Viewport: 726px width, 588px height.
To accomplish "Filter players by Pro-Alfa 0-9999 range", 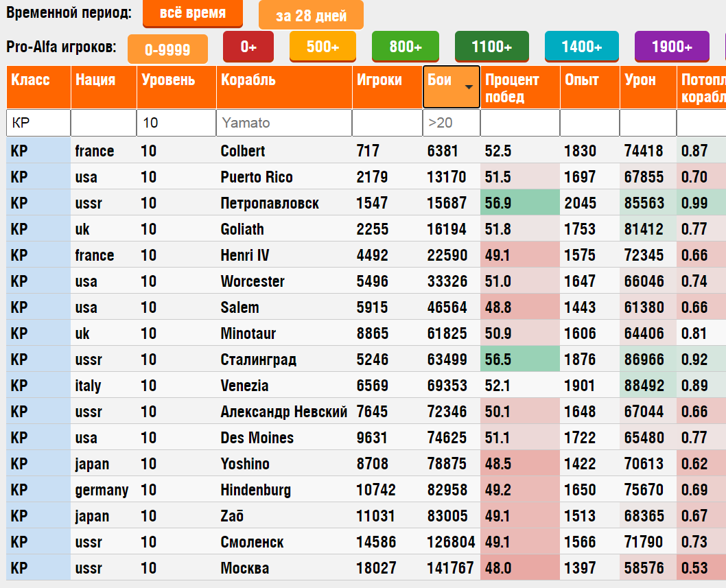I will [x=168, y=49].
